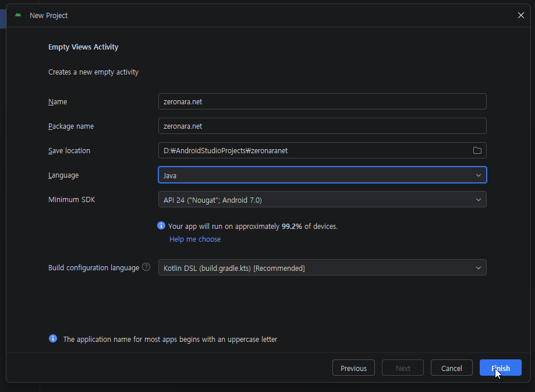Click into the Package name field
535x392 pixels.
pos(322,126)
